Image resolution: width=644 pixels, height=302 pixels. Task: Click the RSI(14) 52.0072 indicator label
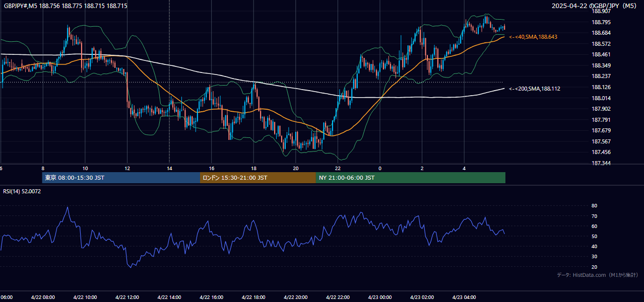(x=22, y=191)
